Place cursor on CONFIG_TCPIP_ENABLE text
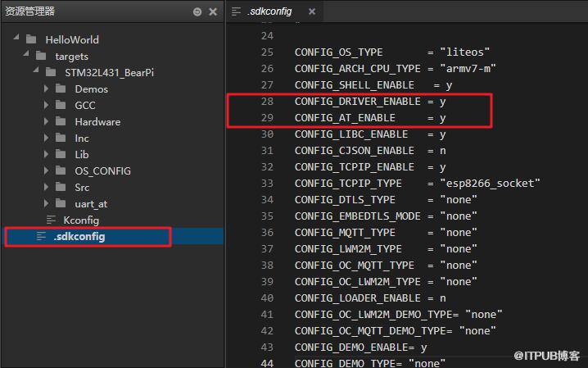588x368 pixels. coord(355,167)
